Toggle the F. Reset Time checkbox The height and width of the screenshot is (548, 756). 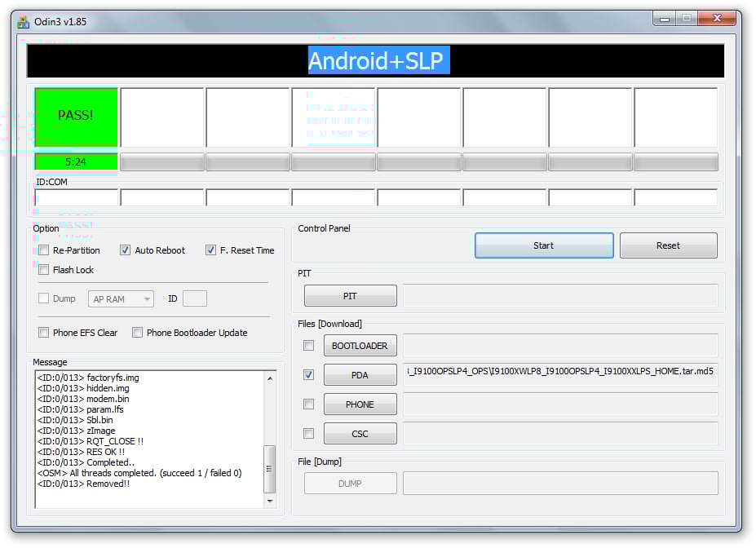tap(210, 250)
